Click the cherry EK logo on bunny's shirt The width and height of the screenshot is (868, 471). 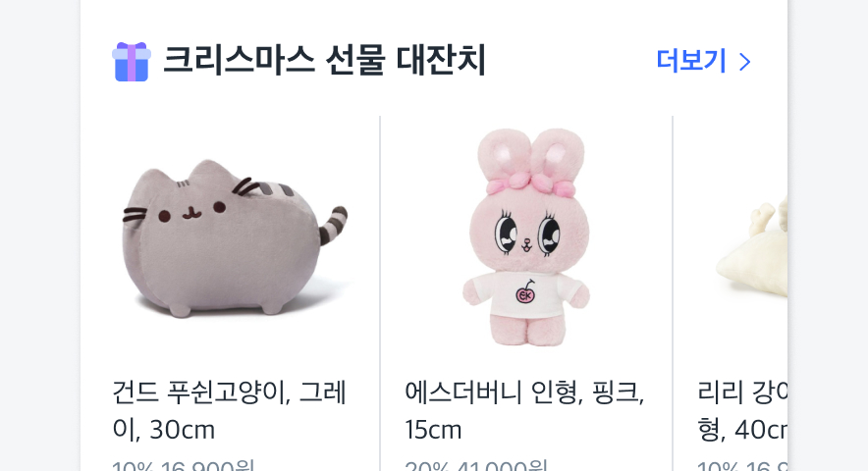525,293
